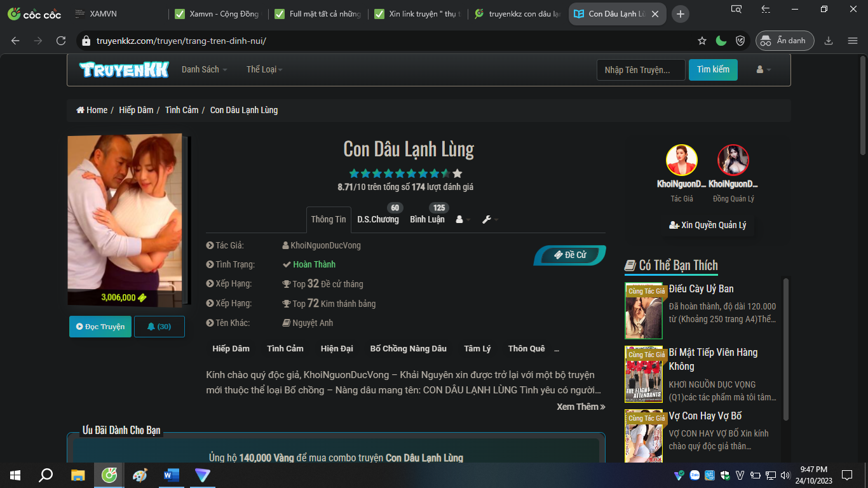This screenshot has width=868, height=488.
Task: Focus the Nhập Tên Truyện search field
Action: click(641, 70)
